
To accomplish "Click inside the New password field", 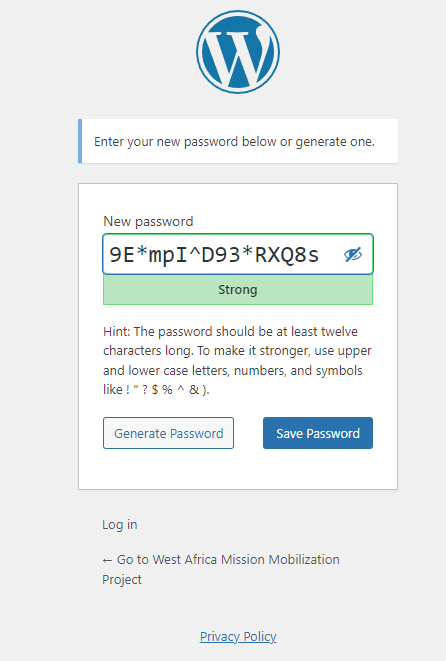I will point(238,254).
